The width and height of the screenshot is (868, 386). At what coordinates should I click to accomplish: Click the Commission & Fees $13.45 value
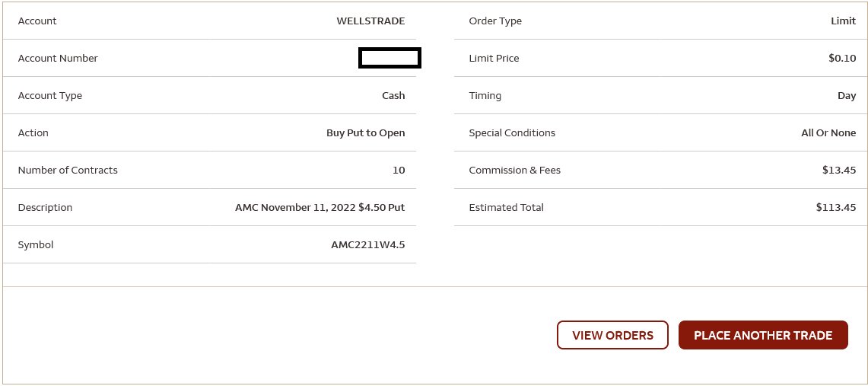pos(839,170)
